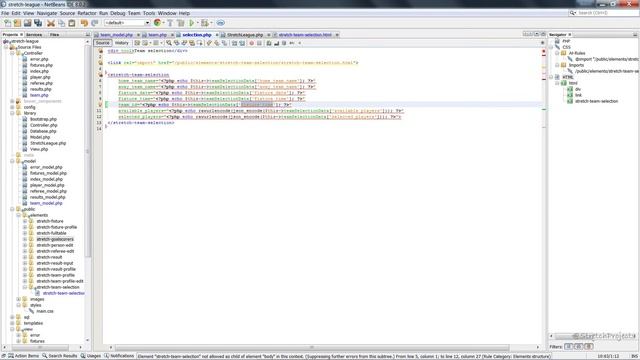Click the Stop Macro Recording icon

tap(259, 43)
